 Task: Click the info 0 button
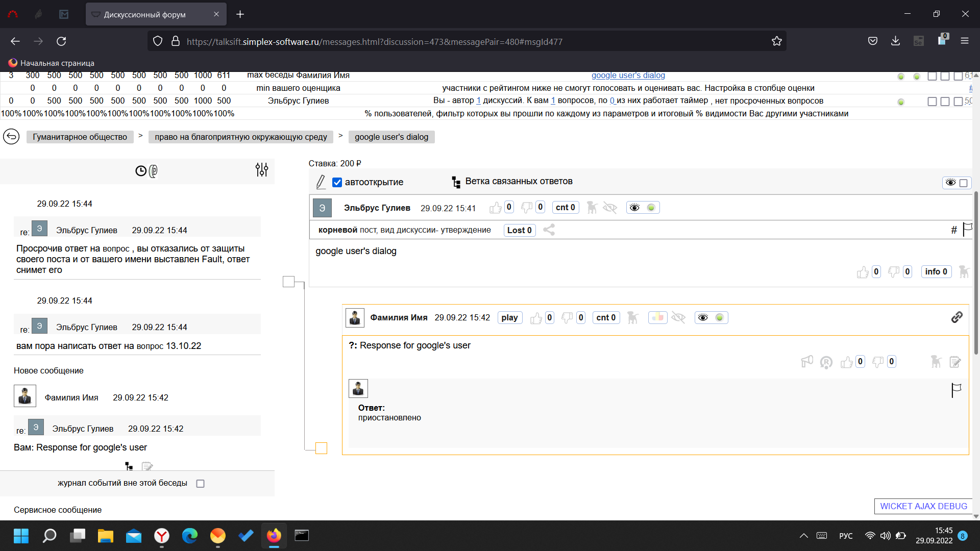[x=936, y=272]
